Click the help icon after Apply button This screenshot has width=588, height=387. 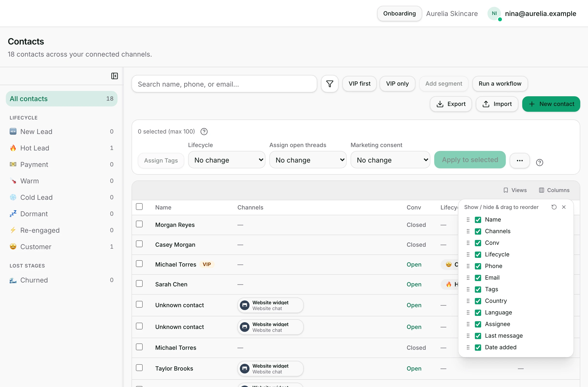pyautogui.click(x=540, y=163)
